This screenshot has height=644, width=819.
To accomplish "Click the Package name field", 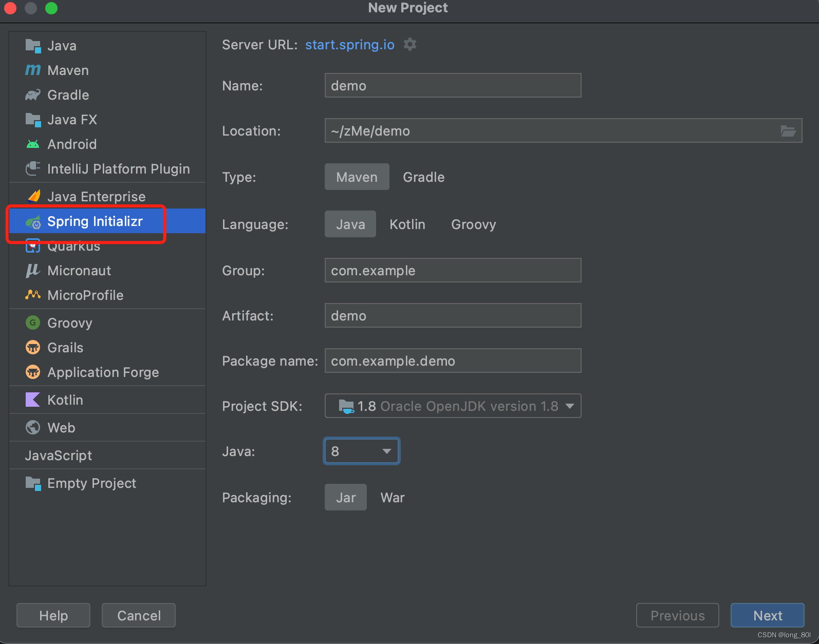I will click(453, 361).
